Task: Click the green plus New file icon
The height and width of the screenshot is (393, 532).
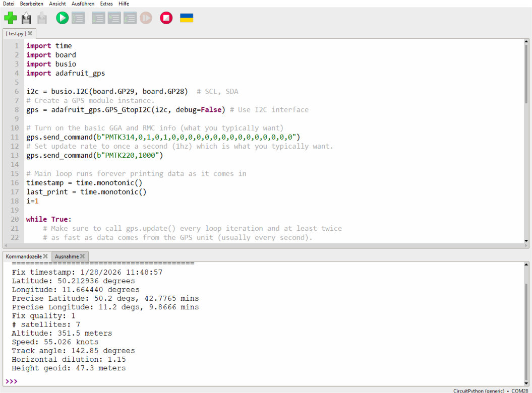Action: (x=10, y=18)
